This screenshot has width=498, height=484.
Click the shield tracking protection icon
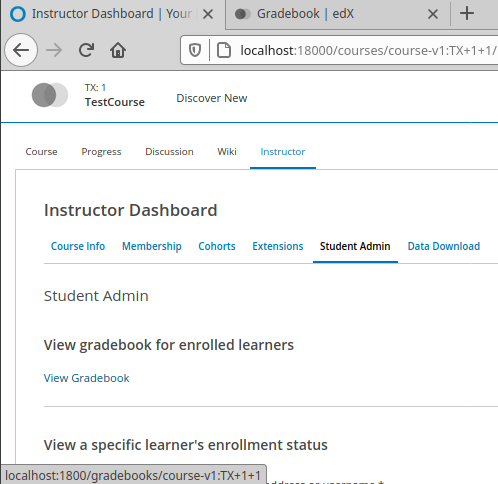[x=195, y=50]
